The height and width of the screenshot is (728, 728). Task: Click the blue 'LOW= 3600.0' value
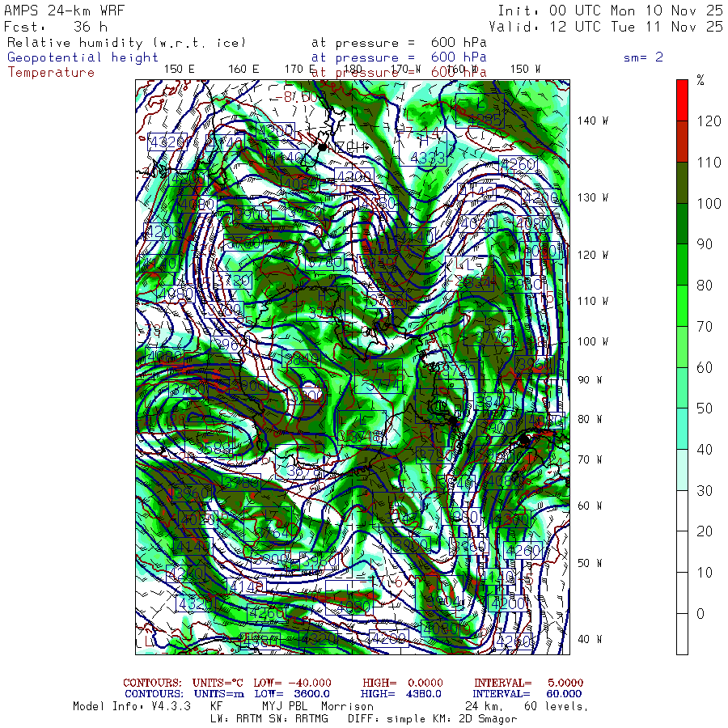[292, 694]
